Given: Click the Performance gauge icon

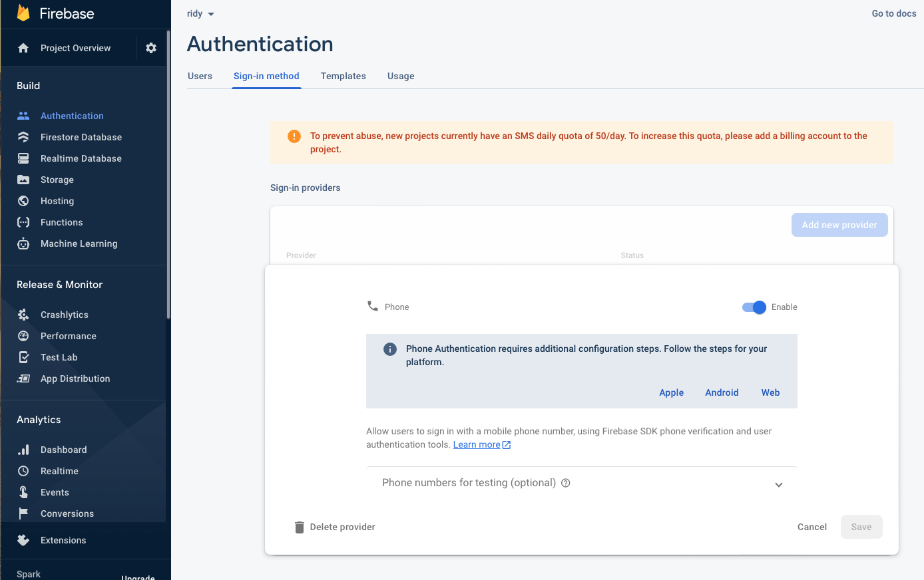Looking at the screenshot, I should (x=23, y=336).
